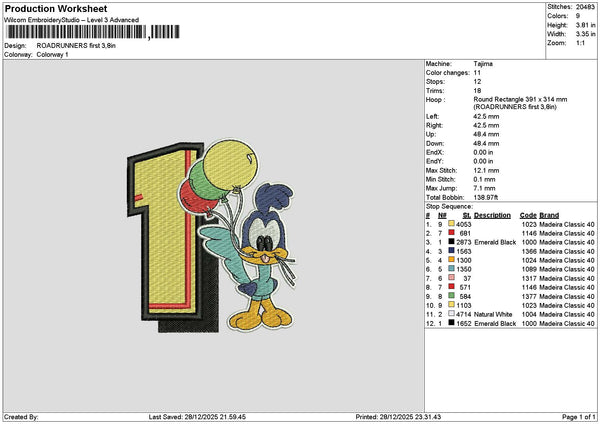Screen dimensions: 600x424
Task: Select the yellow swatch in stop sequence row 10
Action: [452, 305]
